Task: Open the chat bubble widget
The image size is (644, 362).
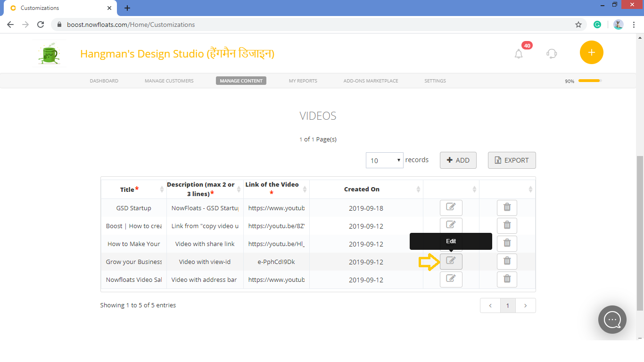Action: (x=612, y=320)
